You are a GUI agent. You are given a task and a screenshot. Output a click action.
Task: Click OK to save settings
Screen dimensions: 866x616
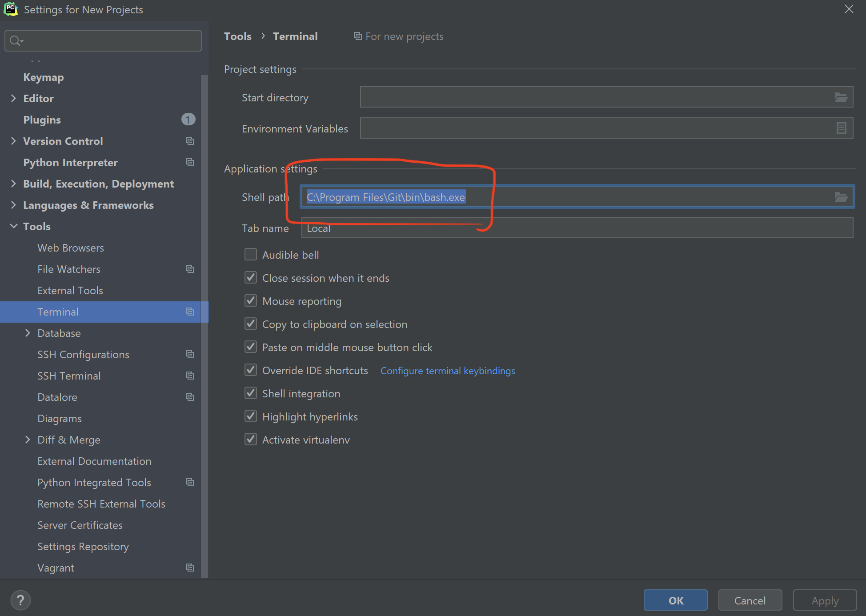click(x=675, y=600)
